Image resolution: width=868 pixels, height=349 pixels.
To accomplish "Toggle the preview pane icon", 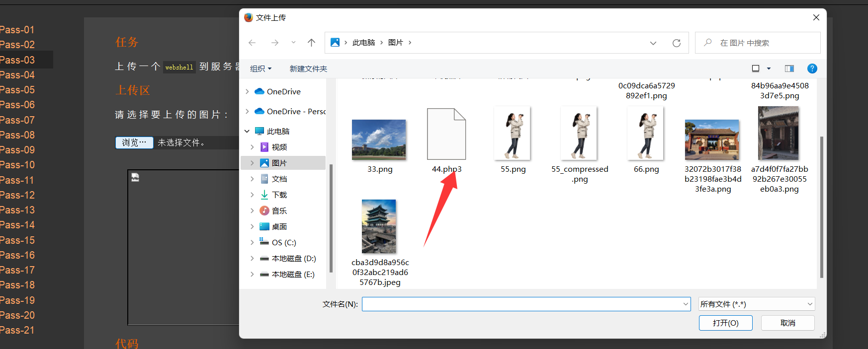I will (x=789, y=69).
